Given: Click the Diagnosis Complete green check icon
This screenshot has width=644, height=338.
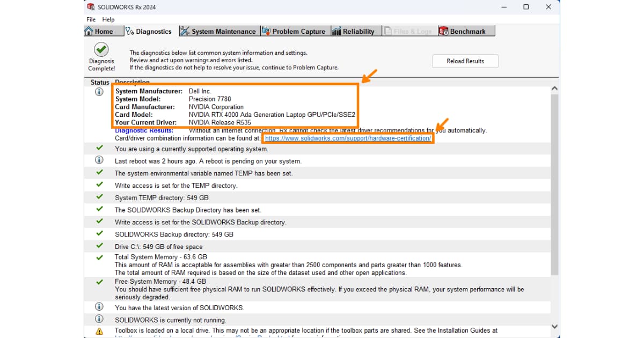Looking at the screenshot, I should click(101, 50).
